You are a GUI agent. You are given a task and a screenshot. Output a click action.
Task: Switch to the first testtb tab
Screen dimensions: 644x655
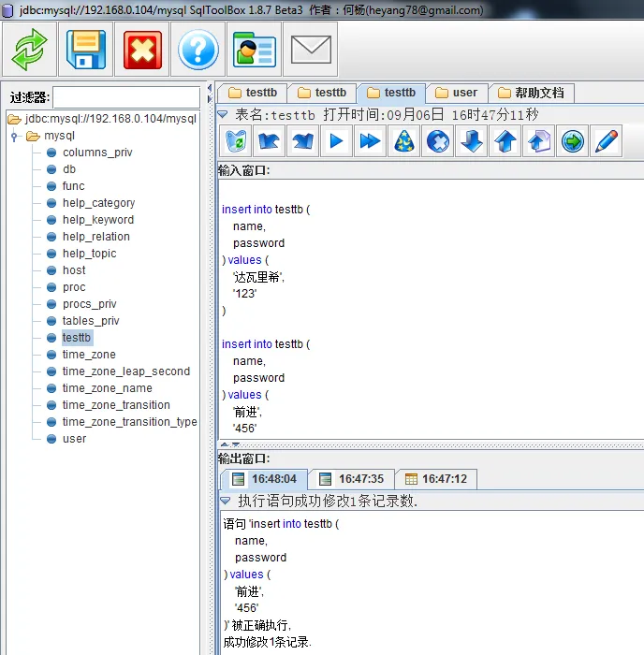tap(253, 93)
